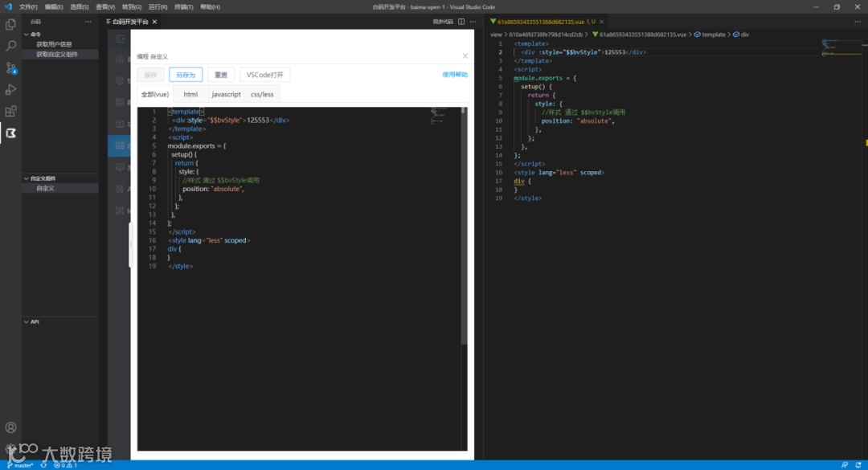
Task: Open notifications bell in status bar
Action: (858, 465)
